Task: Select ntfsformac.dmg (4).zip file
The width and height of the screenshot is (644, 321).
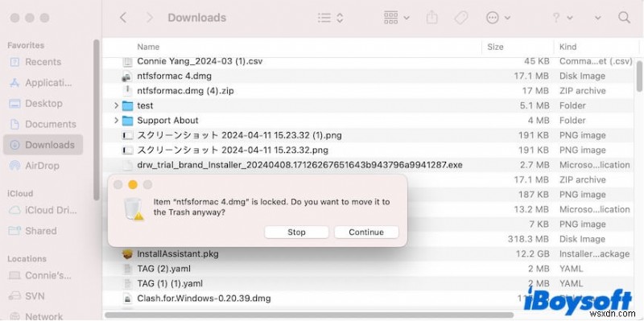Action: coord(185,91)
